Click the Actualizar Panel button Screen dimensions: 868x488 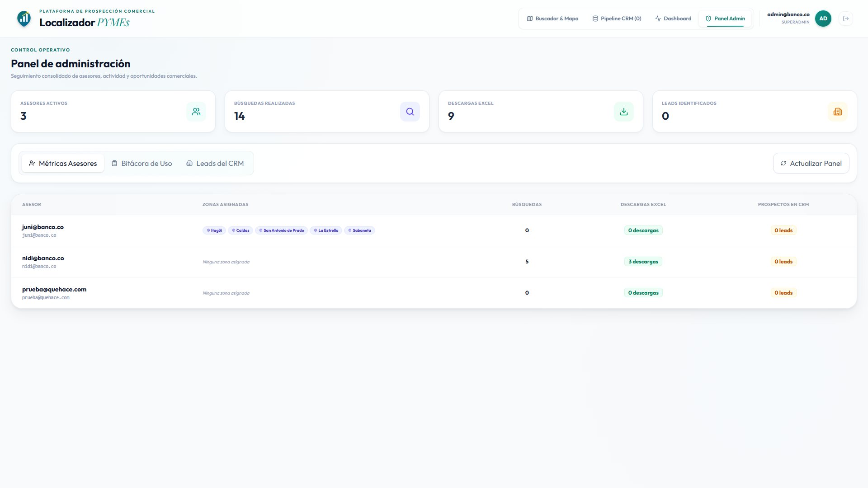pyautogui.click(x=811, y=163)
